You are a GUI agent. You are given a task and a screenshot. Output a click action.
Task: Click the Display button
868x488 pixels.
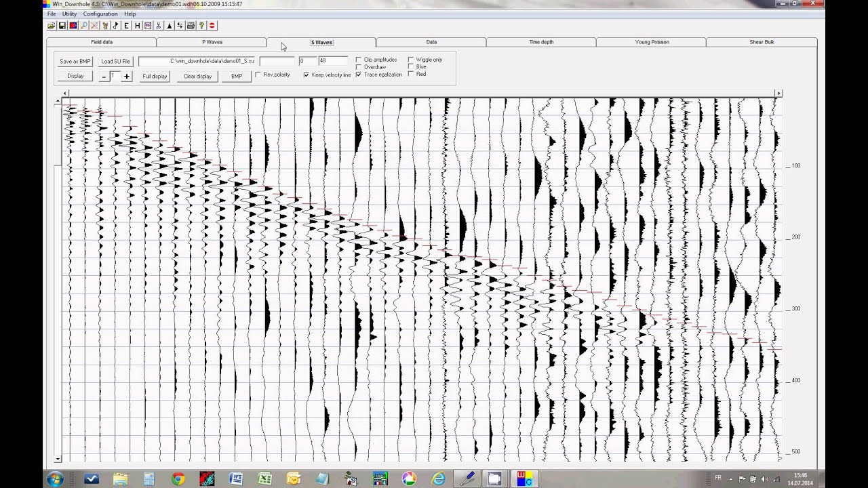[75, 77]
